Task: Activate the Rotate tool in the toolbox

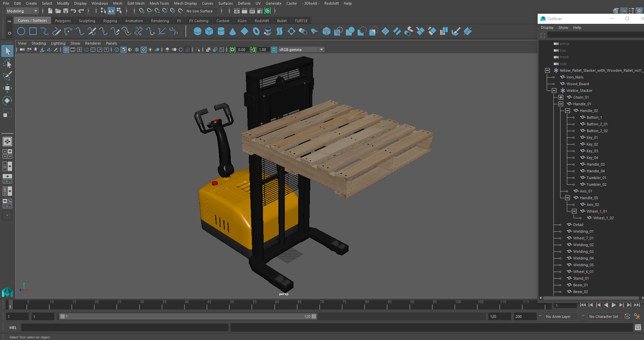Action: [x=7, y=101]
